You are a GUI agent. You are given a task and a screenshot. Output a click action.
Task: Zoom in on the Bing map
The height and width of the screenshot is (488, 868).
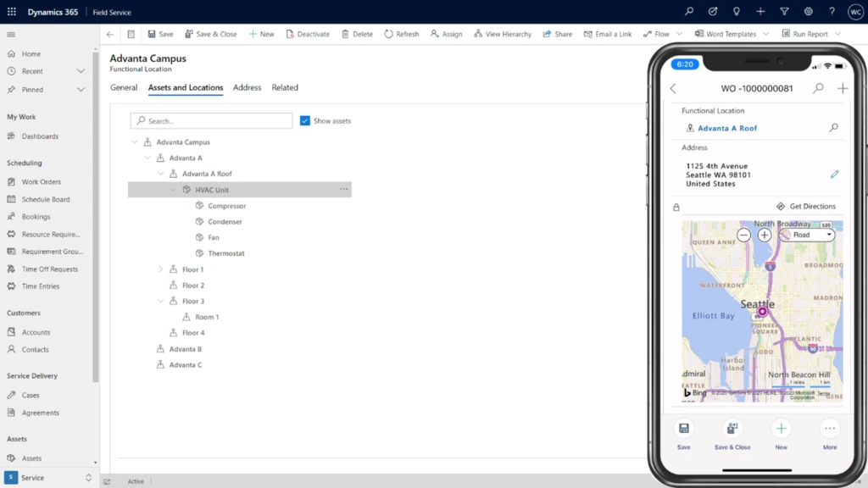[x=764, y=235]
